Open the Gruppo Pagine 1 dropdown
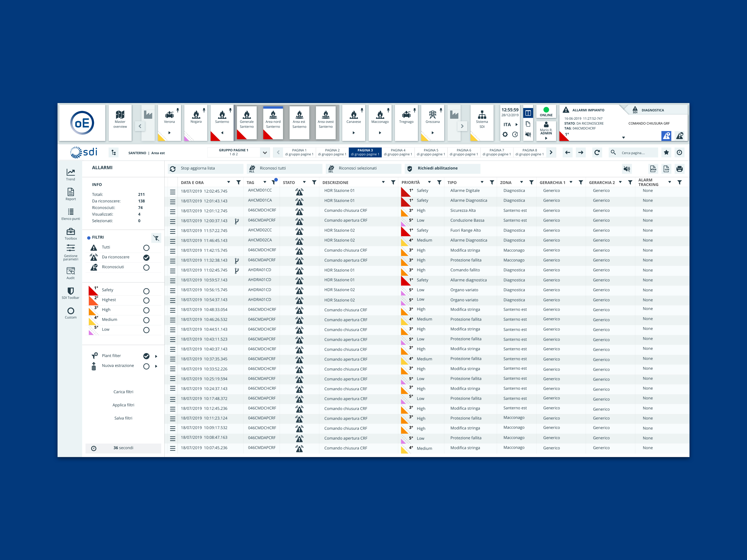Viewport: 747px width, 560px height. (x=265, y=153)
